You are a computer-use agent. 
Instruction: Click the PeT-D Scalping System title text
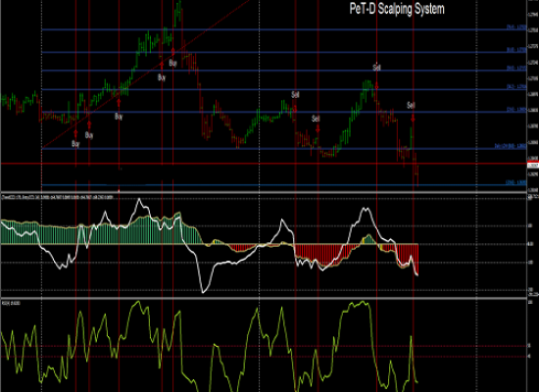click(x=397, y=9)
